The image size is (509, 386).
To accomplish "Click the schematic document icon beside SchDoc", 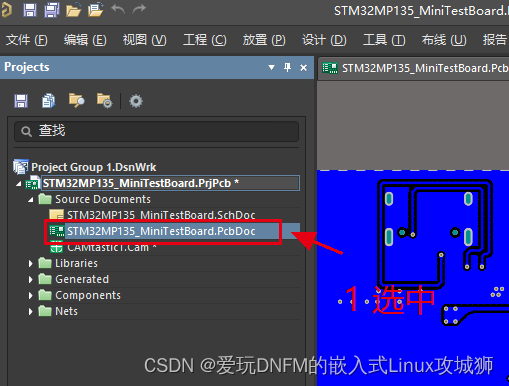I will point(56,214).
